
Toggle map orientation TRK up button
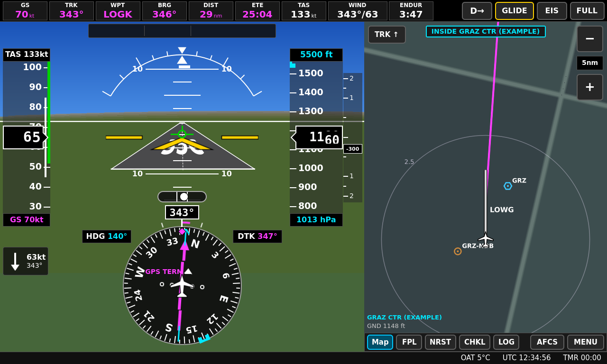pyautogui.click(x=387, y=35)
